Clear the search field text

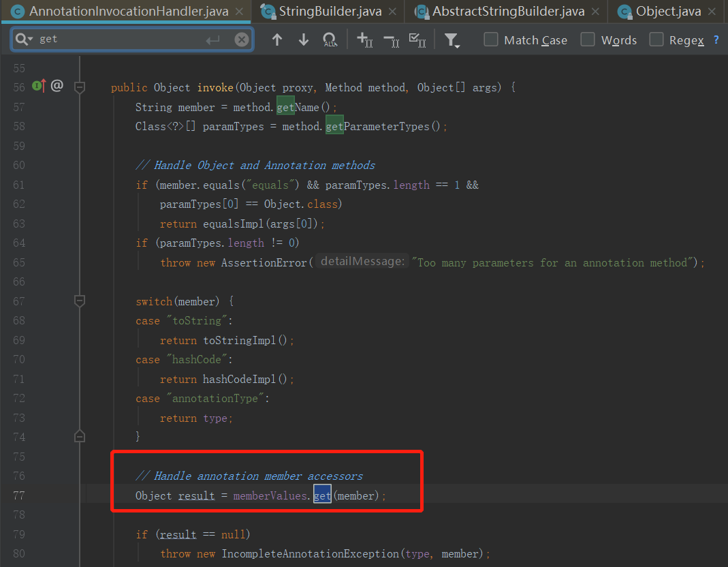point(241,40)
